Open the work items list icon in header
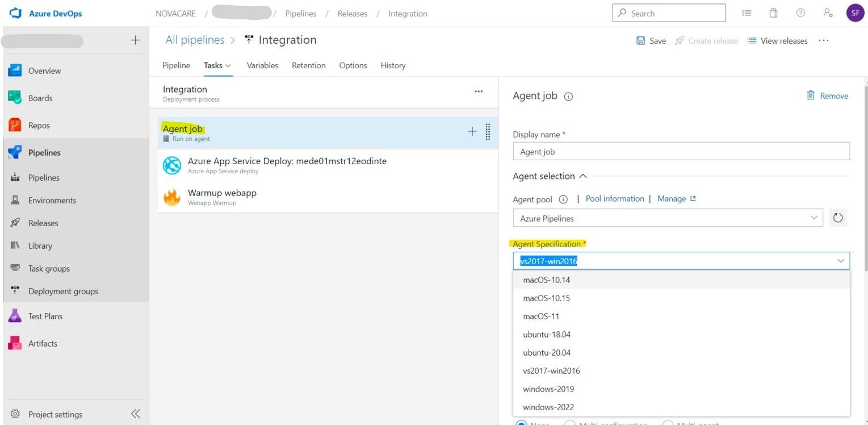This screenshot has height=425, width=868. click(x=747, y=13)
